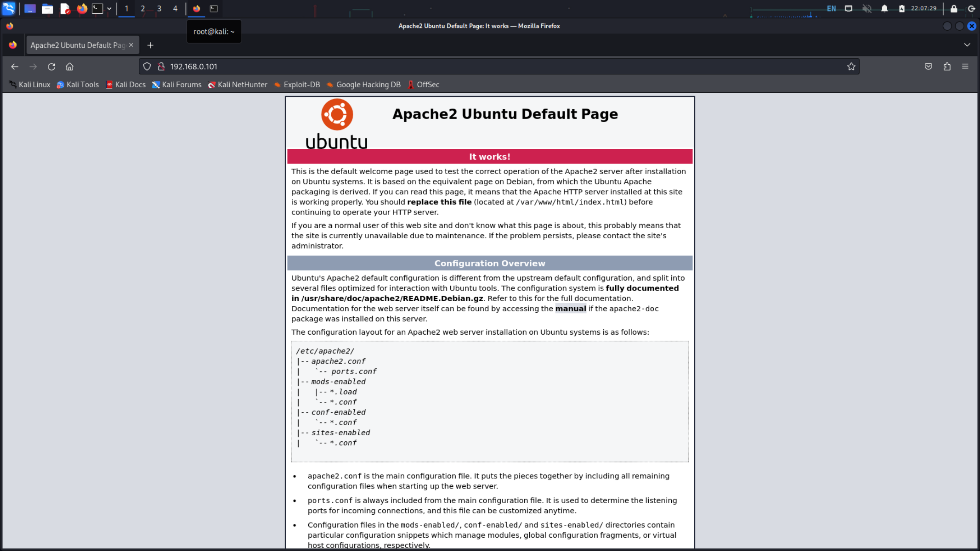This screenshot has height=551, width=980.
Task: Toggle the muted volume icon
Action: [867, 9]
